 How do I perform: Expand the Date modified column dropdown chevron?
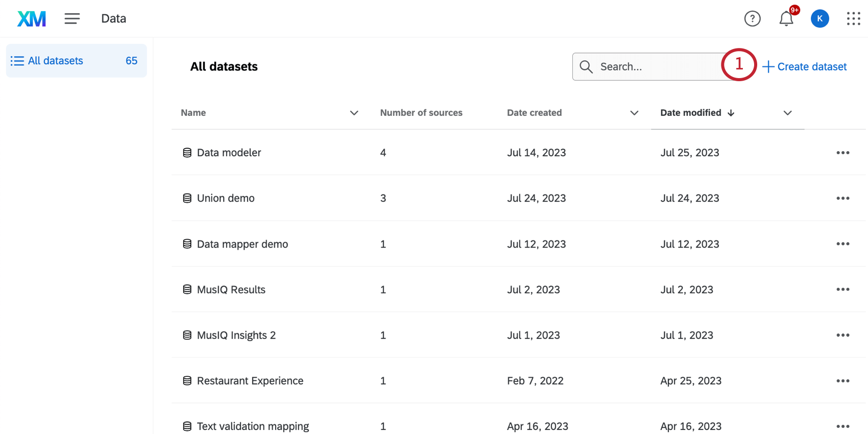point(787,113)
